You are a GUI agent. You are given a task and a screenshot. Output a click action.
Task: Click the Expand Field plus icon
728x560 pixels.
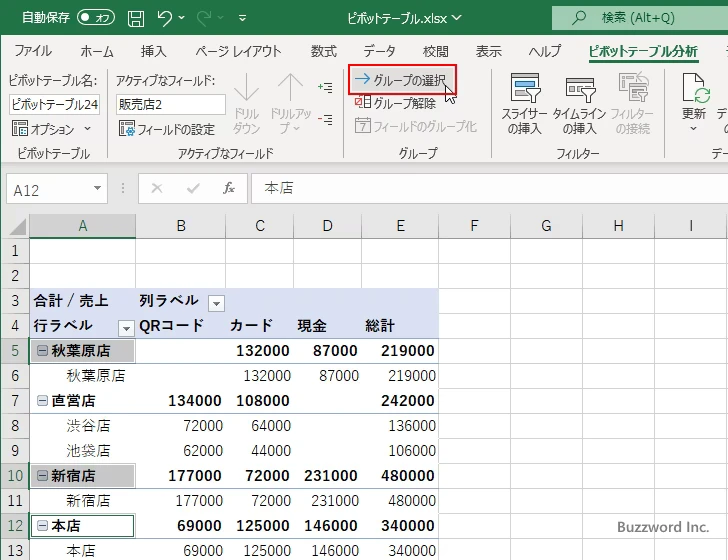[x=325, y=87]
